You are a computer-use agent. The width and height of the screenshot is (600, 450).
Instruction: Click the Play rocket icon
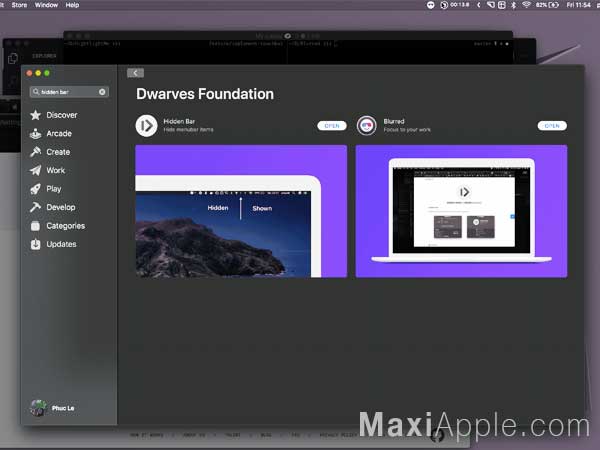point(36,189)
